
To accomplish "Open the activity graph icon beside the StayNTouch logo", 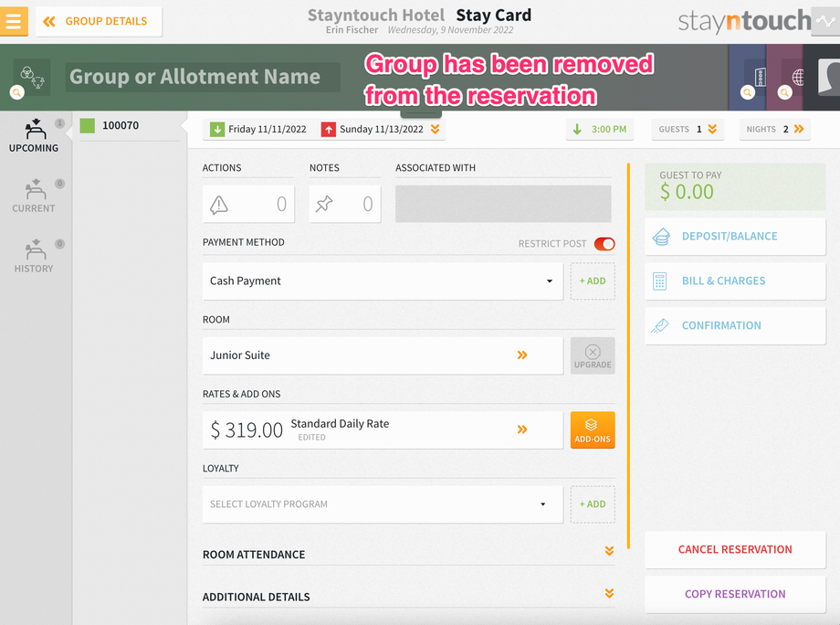I will (x=825, y=21).
